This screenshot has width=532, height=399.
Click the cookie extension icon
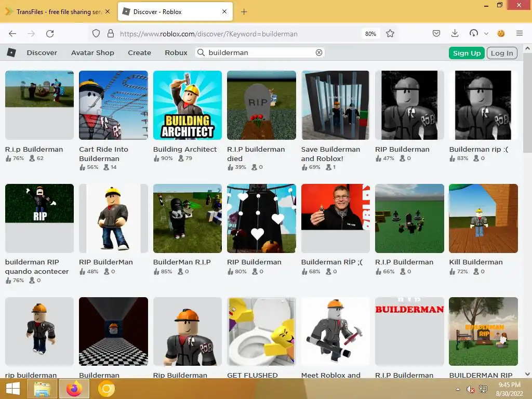point(501,33)
